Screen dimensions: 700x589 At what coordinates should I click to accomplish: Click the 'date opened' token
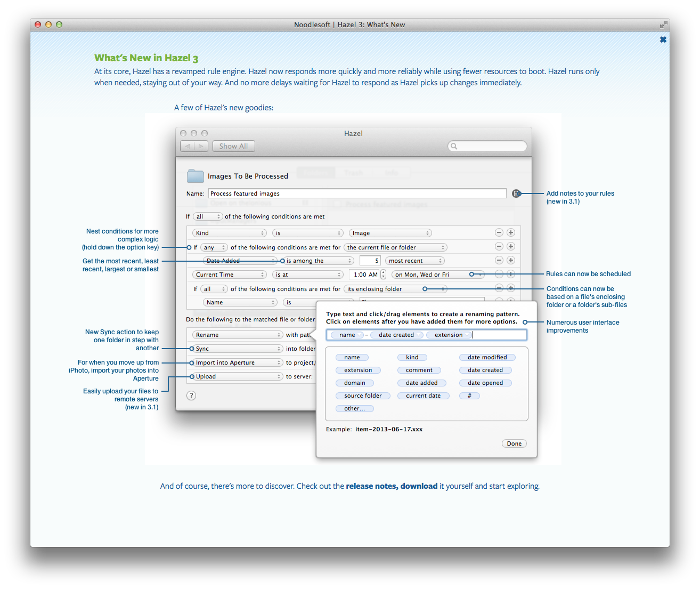(x=485, y=383)
